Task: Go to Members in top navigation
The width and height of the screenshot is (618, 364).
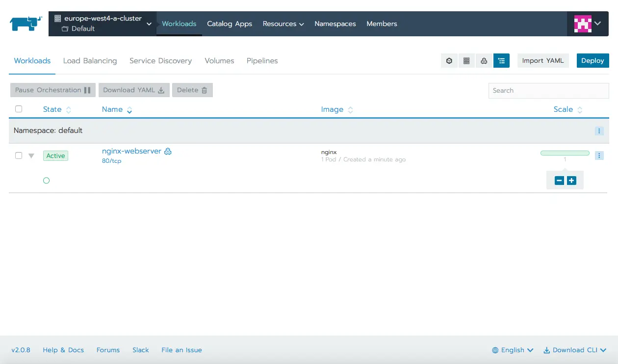Action: tap(382, 24)
